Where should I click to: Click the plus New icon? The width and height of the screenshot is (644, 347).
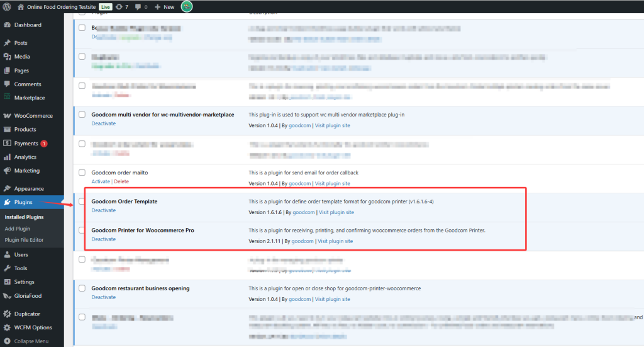pyautogui.click(x=157, y=6)
